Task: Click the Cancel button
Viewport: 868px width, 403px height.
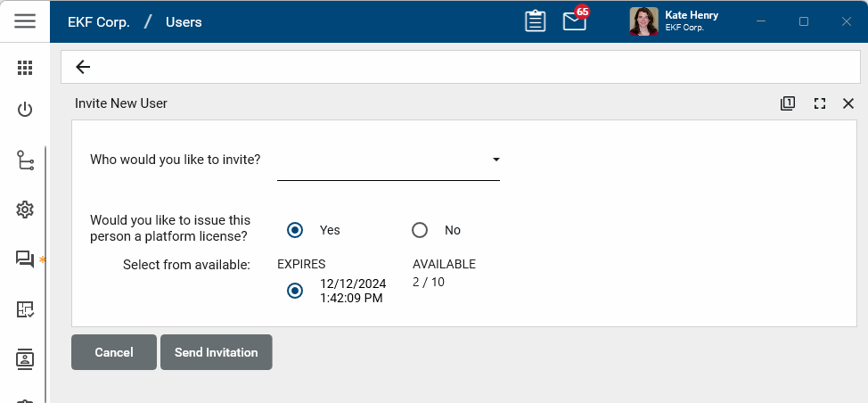Action: [x=114, y=352]
